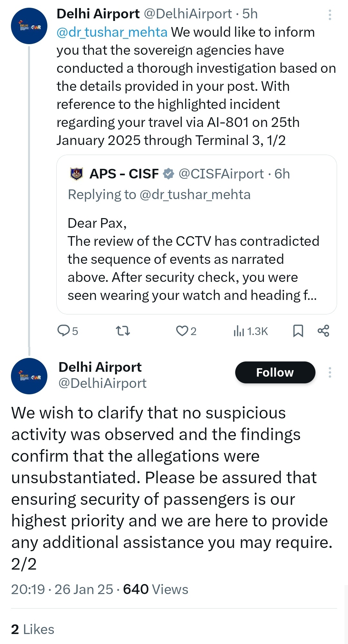
Task: View the 2 Likes list
Action: tap(33, 629)
